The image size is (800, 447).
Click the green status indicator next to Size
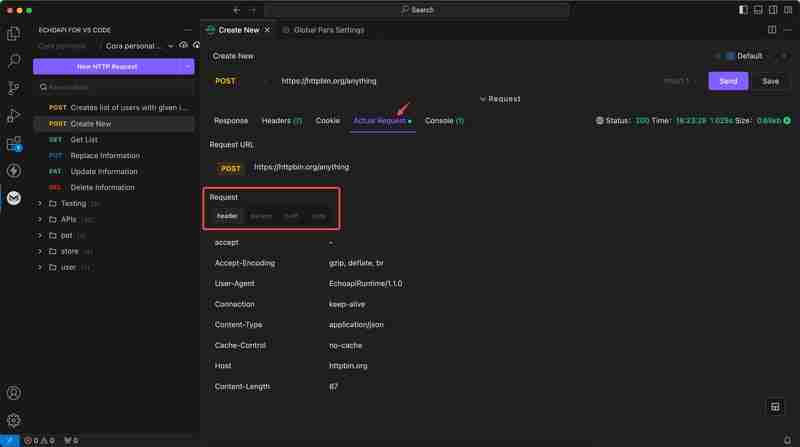pos(787,121)
